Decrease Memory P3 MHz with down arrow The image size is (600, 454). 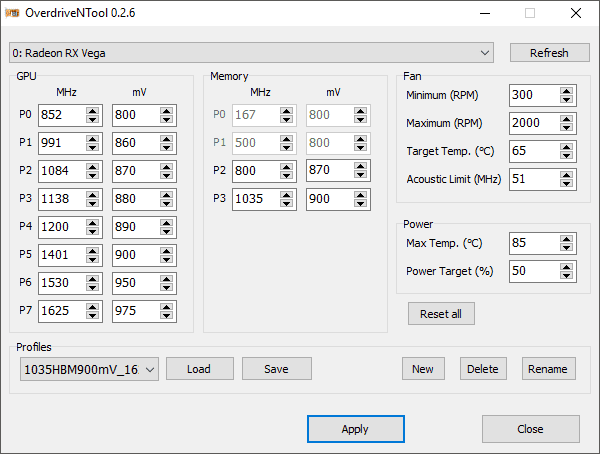click(286, 203)
